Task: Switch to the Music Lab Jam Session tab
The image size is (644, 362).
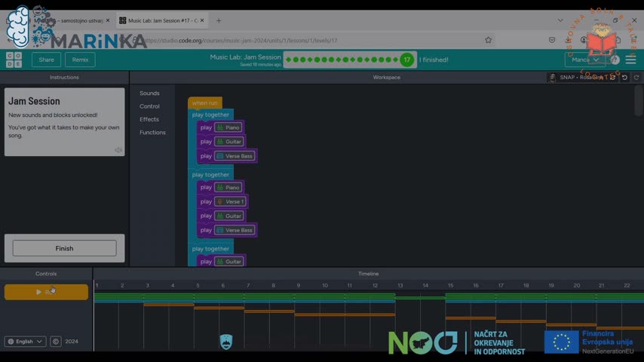Action: pyautogui.click(x=161, y=20)
